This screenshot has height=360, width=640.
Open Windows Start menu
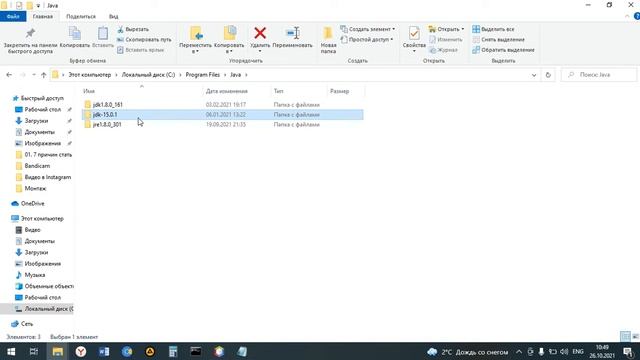coord(11,351)
